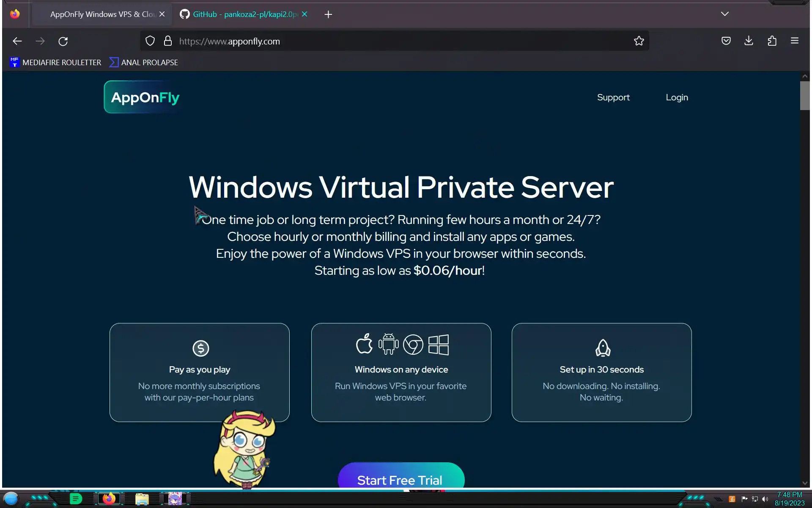Reload the AppOnFly page
This screenshot has width=812, height=508.
(63, 41)
